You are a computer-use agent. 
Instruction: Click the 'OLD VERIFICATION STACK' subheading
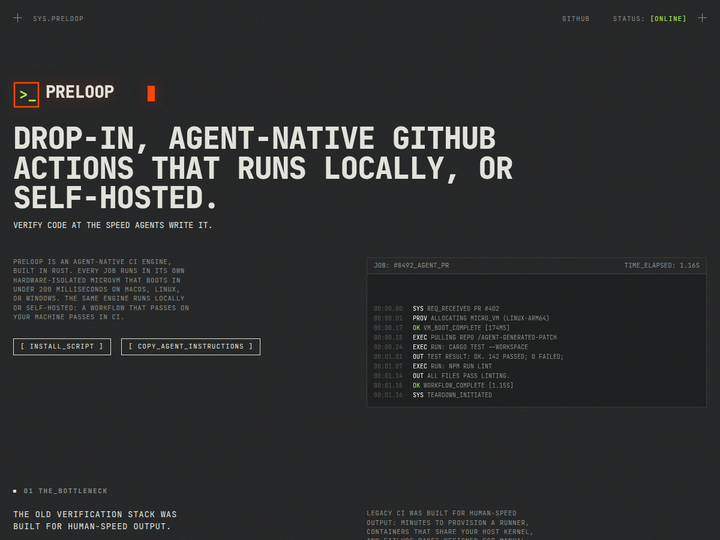95,520
